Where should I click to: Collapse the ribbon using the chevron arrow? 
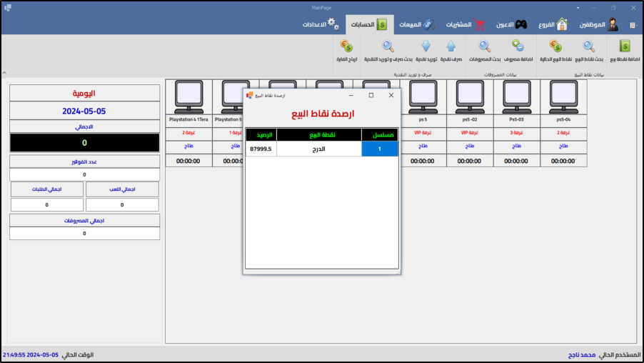[x=4, y=73]
